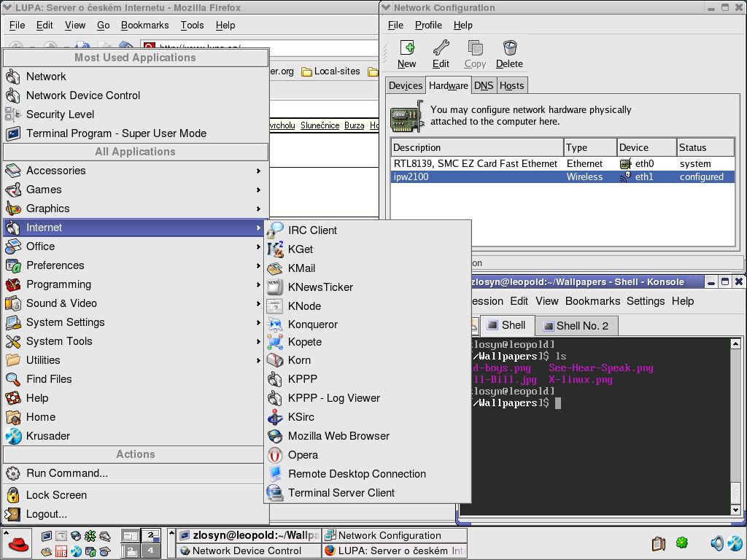Viewport: 747px width, 560px height.
Task: Click the Description column header
Action: click(x=477, y=147)
